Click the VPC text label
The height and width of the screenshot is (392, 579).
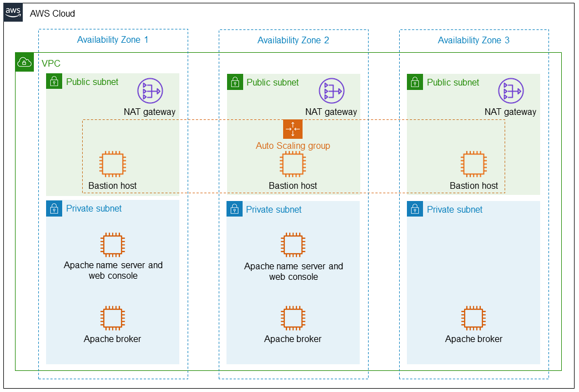[x=51, y=63]
